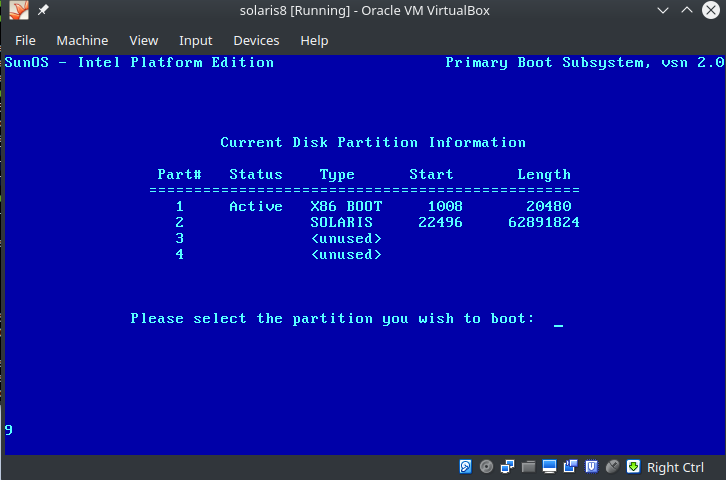Click the length value 20480
Viewport: 726px width, 480px height.
point(549,206)
